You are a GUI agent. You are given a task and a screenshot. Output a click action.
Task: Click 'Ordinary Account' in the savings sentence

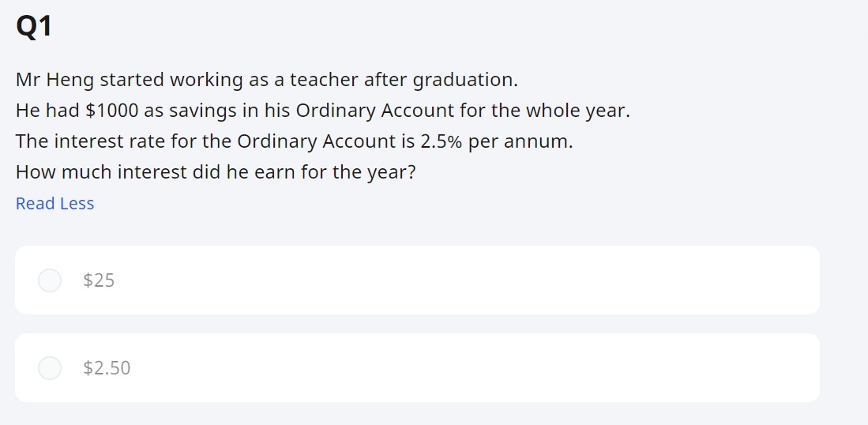[x=374, y=111]
